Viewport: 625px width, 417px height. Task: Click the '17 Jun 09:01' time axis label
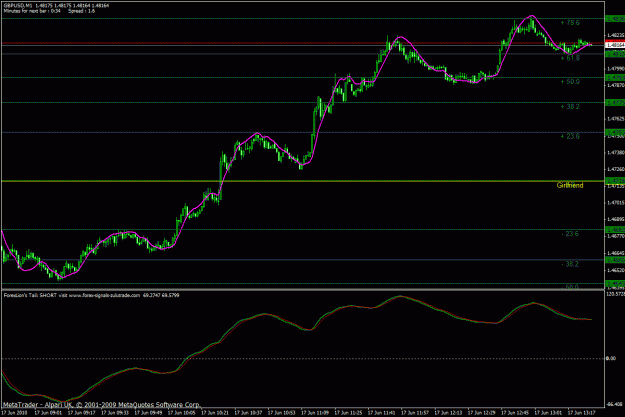pos(48,413)
